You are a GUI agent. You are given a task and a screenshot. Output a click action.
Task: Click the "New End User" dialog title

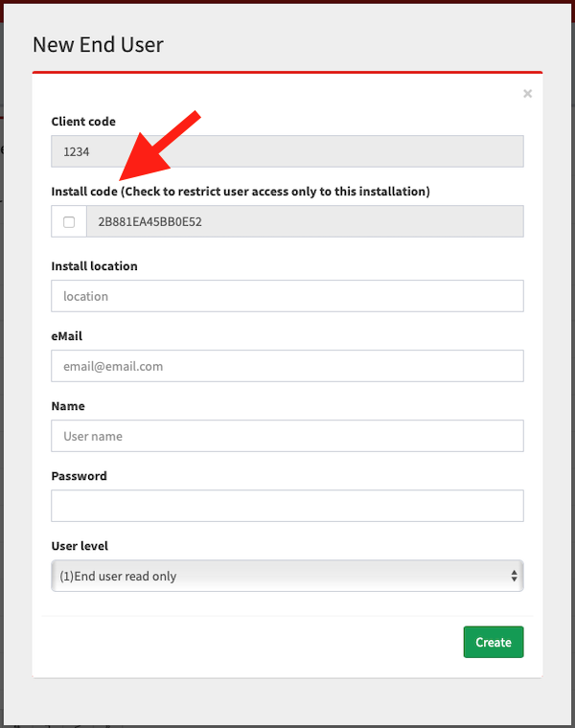tap(98, 44)
